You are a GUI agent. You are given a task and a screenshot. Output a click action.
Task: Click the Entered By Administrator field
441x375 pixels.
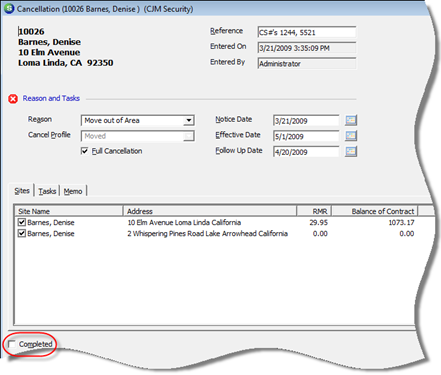pyautogui.click(x=307, y=64)
